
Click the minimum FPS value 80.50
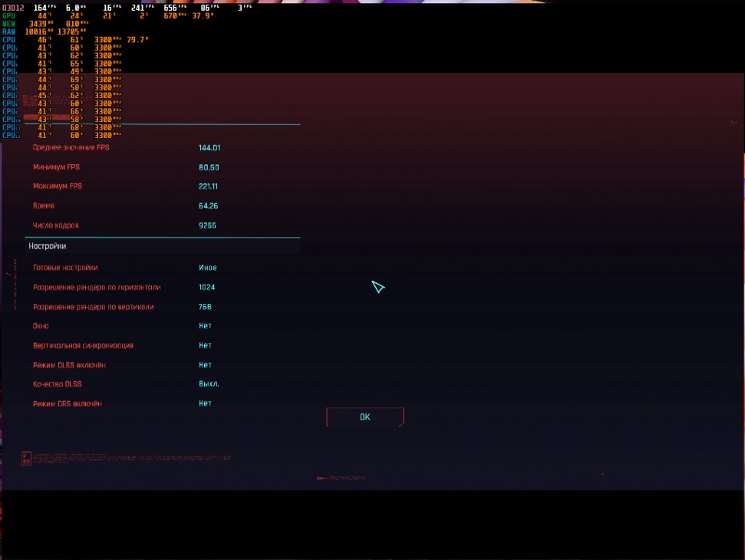click(209, 167)
